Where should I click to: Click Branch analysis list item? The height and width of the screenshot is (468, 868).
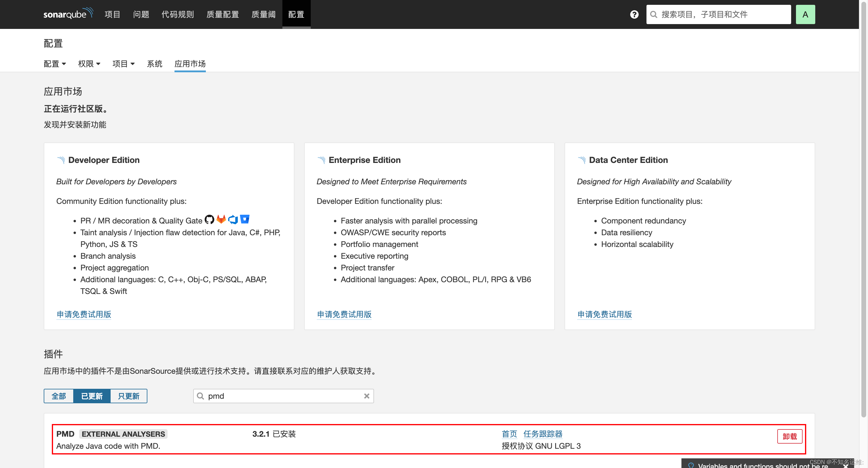[x=108, y=256]
